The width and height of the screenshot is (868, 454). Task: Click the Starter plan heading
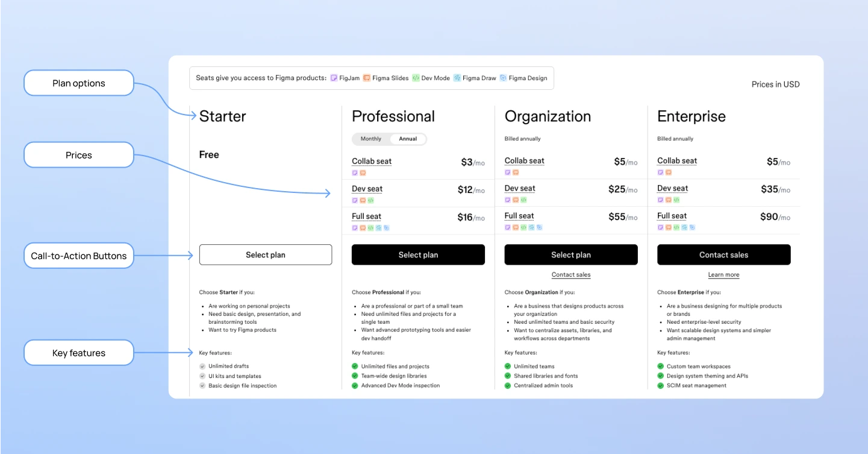coord(222,116)
